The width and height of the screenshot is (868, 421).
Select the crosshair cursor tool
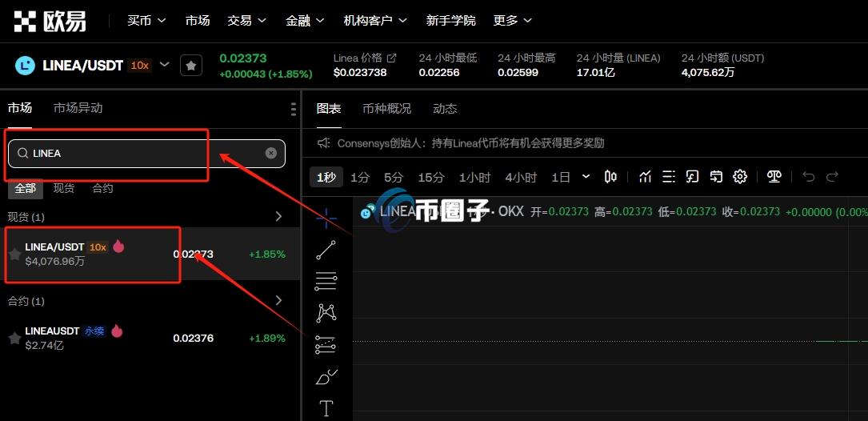click(x=326, y=219)
